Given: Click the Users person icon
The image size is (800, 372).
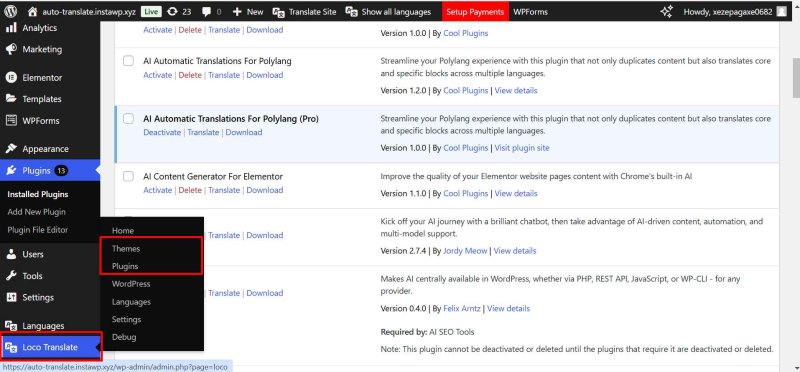Looking at the screenshot, I should pos(11,254).
